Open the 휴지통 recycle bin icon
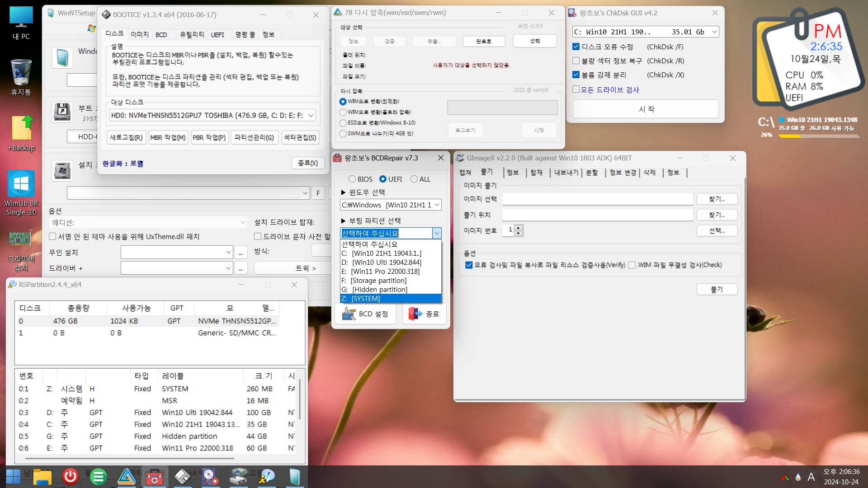 21,78
